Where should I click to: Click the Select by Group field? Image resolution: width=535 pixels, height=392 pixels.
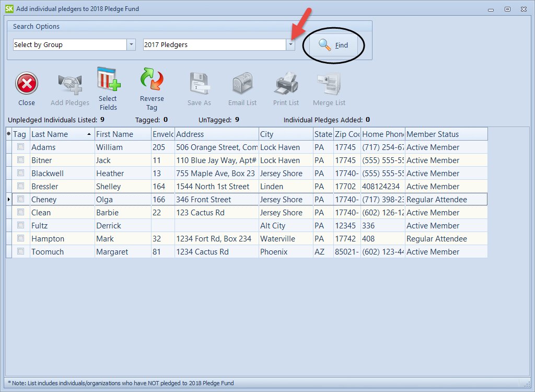tap(70, 44)
